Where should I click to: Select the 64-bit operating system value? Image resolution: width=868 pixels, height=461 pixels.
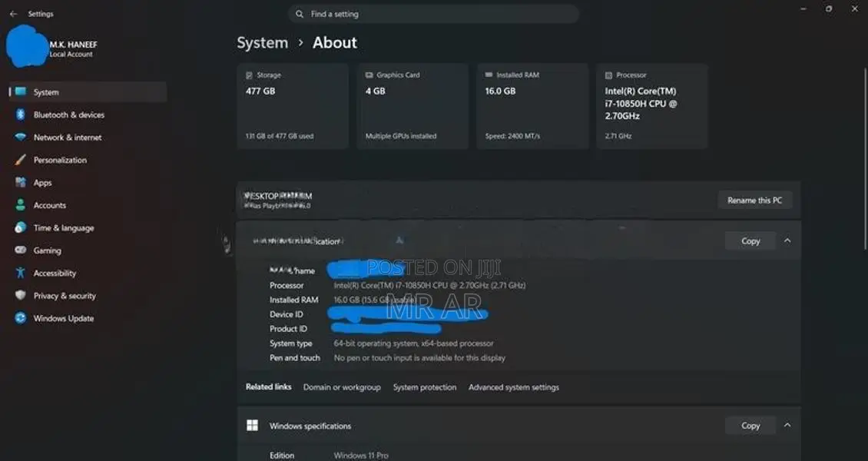413,343
